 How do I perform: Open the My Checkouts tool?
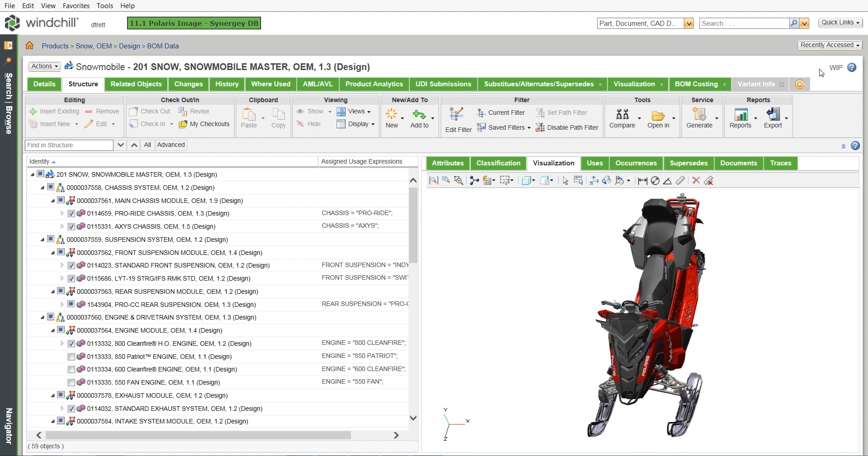[x=204, y=124]
